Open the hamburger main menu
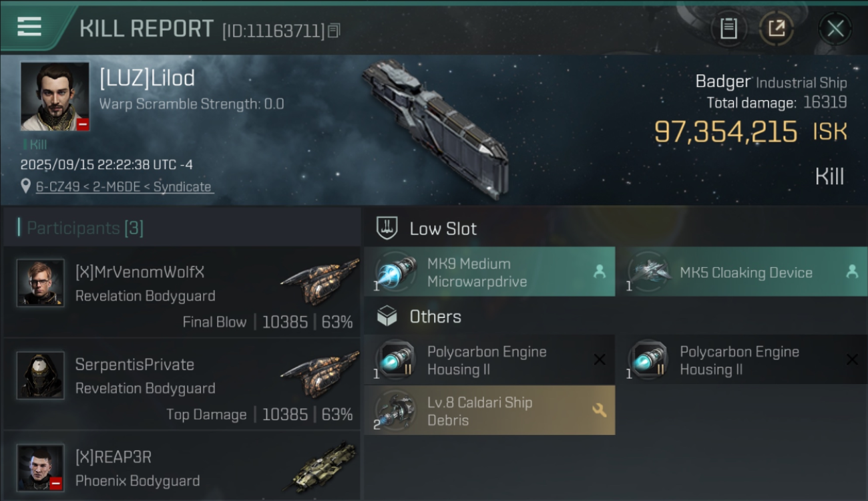This screenshot has height=501, width=868. click(x=29, y=27)
